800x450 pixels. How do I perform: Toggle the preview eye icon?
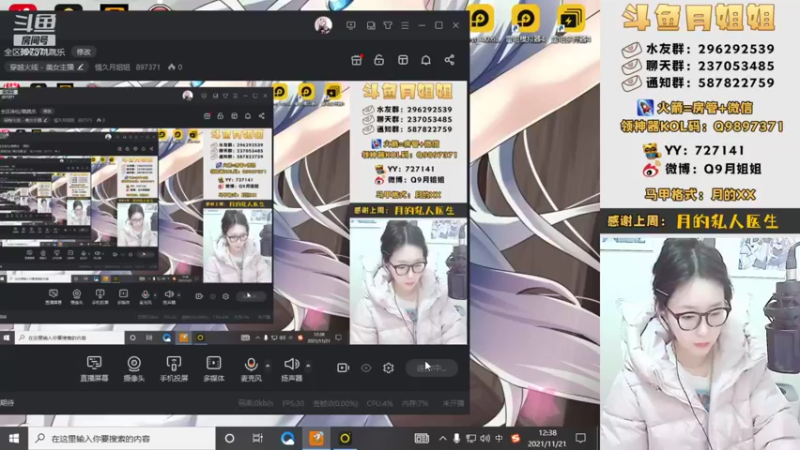(366, 367)
